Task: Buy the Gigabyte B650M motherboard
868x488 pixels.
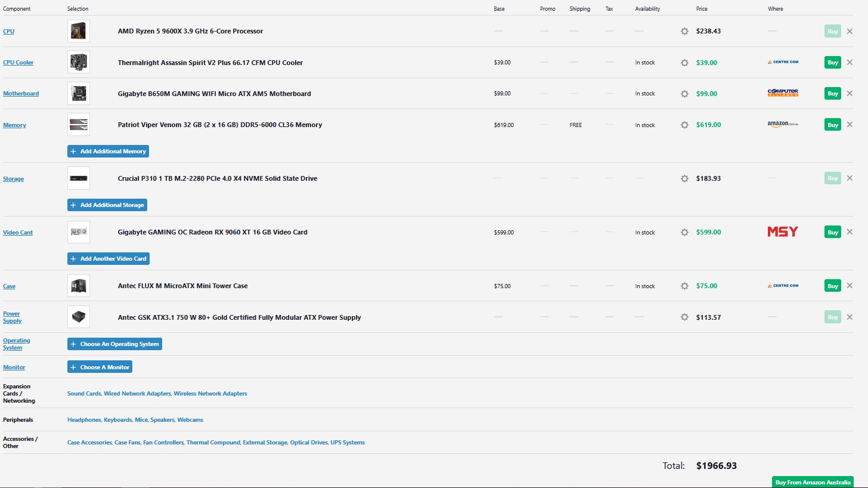Action: pyautogui.click(x=833, y=93)
